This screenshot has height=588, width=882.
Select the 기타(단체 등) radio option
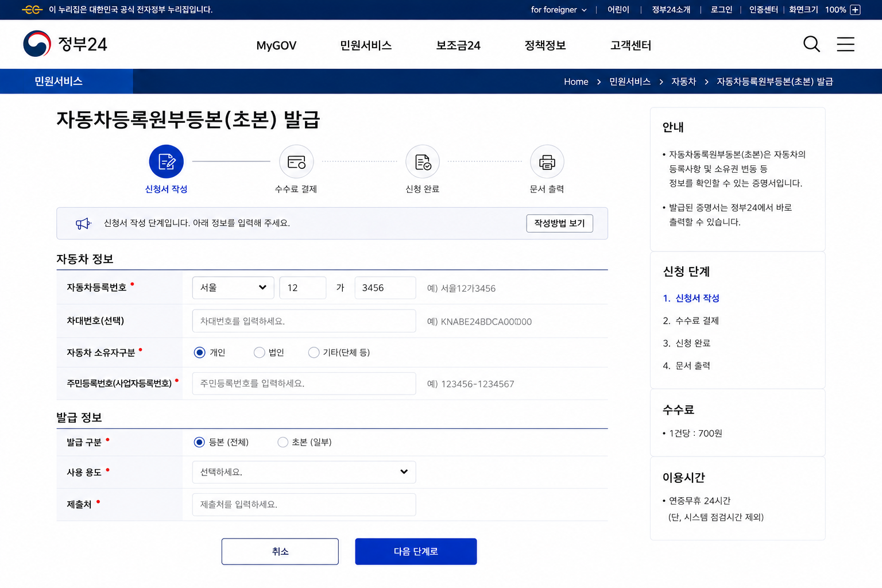[x=314, y=353]
